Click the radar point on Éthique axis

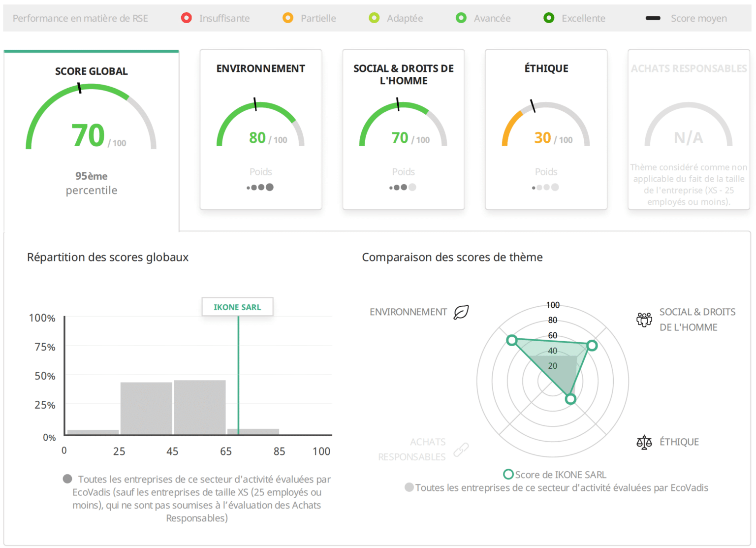pos(570,399)
